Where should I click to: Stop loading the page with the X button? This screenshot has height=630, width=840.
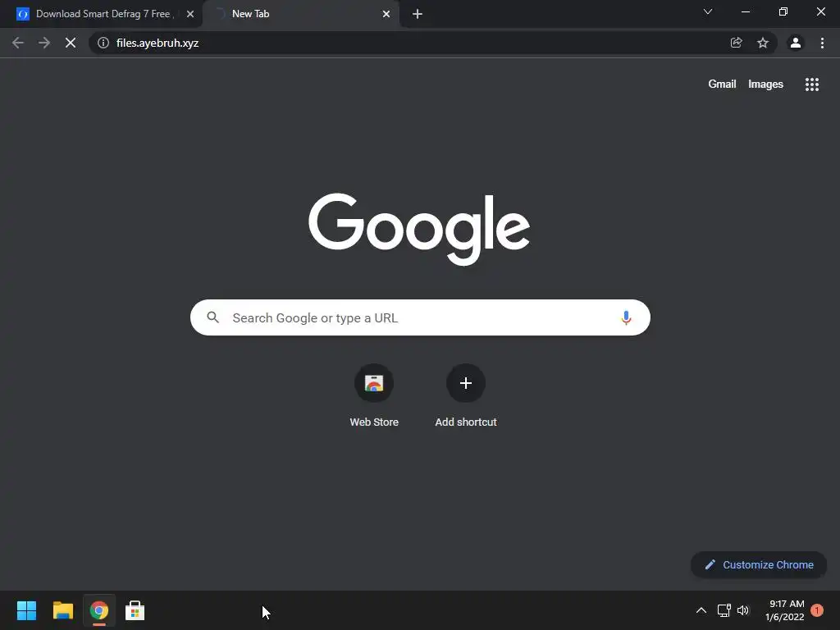[71, 43]
